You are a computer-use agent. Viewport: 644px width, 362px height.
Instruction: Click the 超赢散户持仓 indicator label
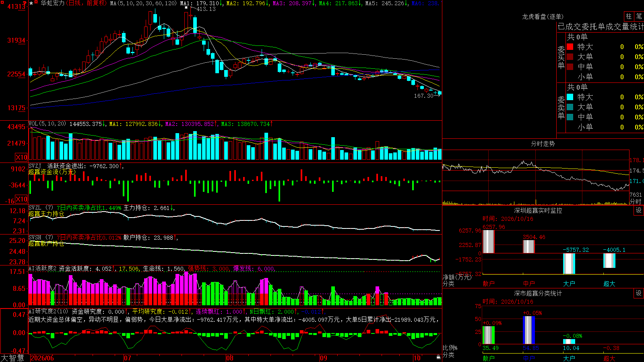point(46,243)
